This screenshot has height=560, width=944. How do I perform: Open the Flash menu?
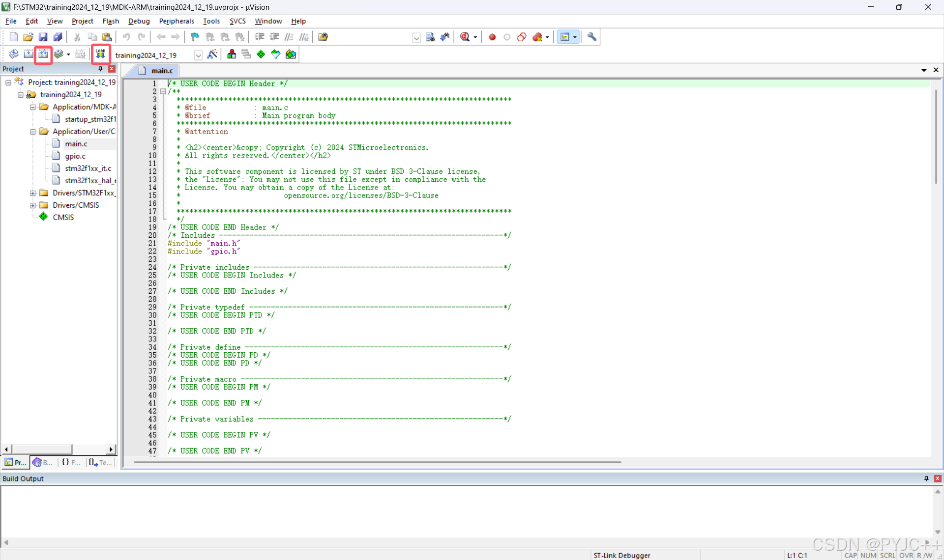tap(111, 21)
